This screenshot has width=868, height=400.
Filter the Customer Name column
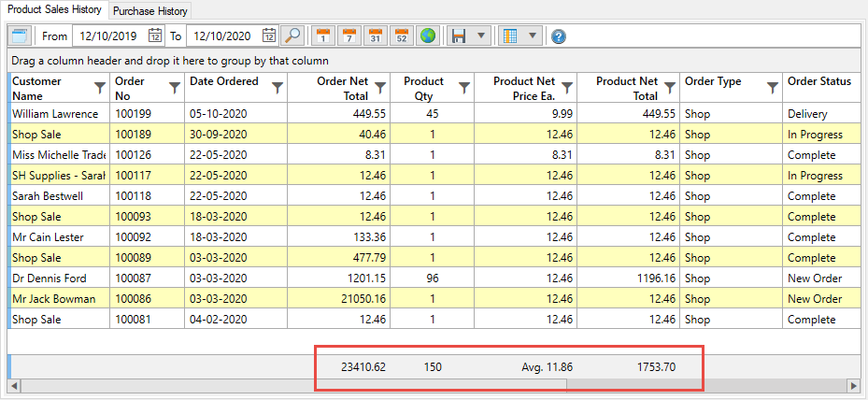(101, 88)
